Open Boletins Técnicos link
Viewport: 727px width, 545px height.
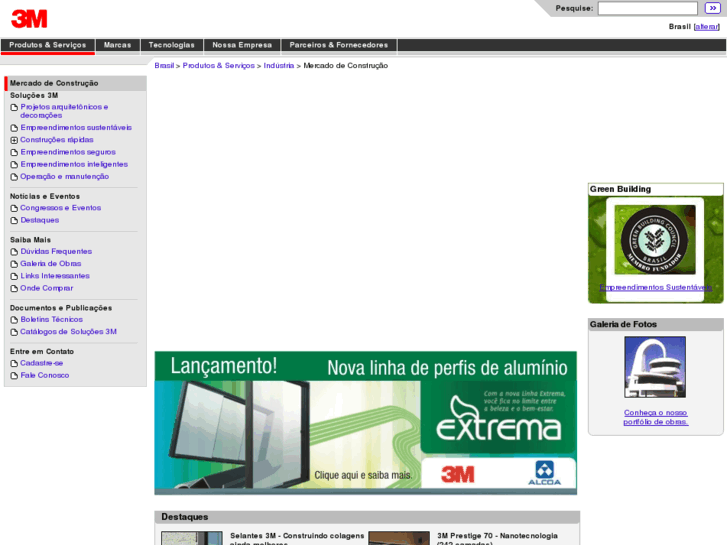tap(51, 320)
